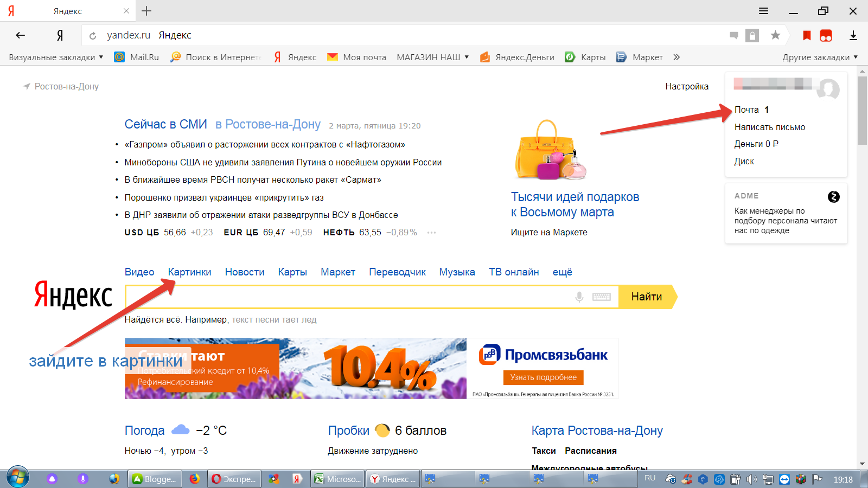
Task: Open the Настройка settings menu
Action: click(687, 86)
